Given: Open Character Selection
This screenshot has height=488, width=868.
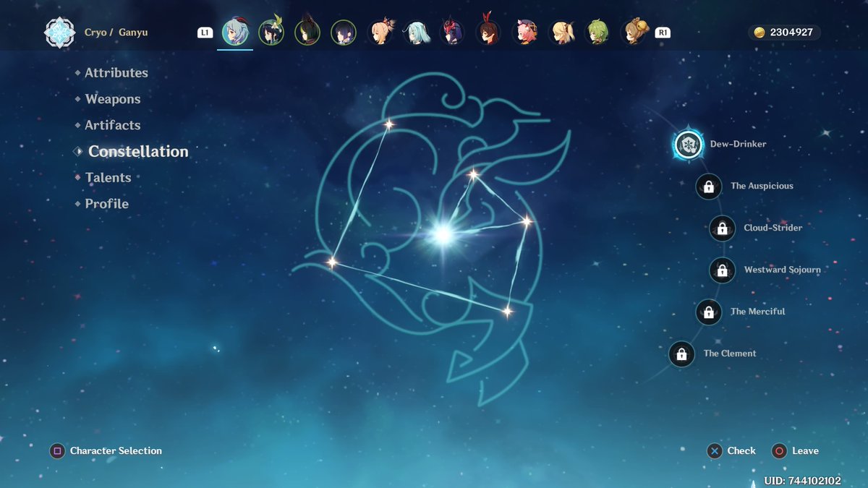Looking at the screenshot, I should click(116, 451).
